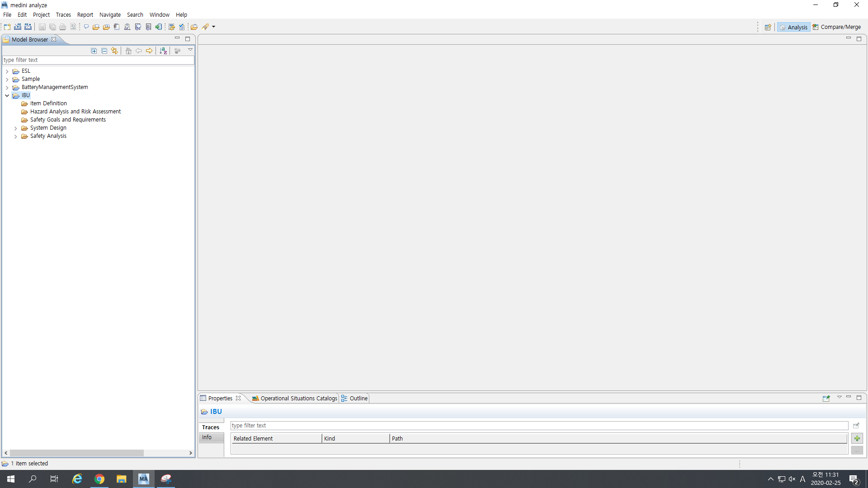This screenshot has height=488, width=868.
Task: Click the alphabetical sort icon
Action: click(163, 51)
